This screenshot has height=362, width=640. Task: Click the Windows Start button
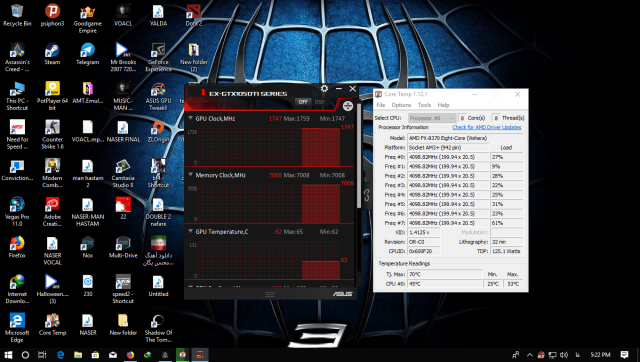(8, 355)
